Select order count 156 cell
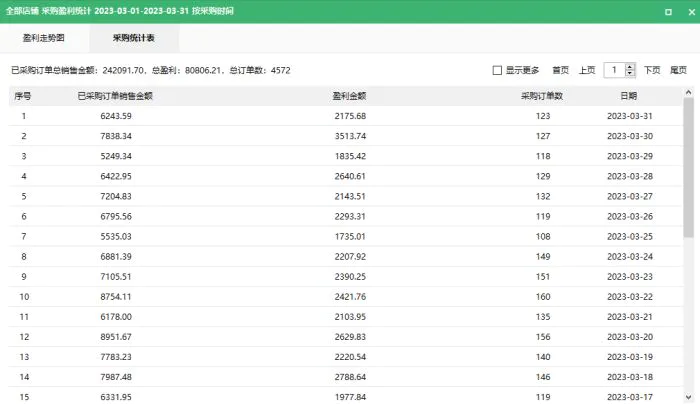The height and width of the screenshot is (405, 700). (543, 337)
